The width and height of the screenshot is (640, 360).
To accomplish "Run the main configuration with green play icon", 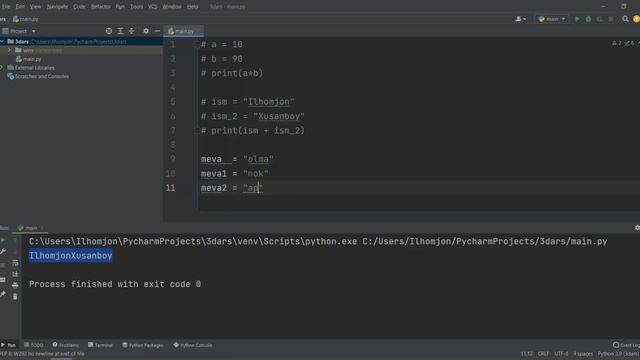I will pos(577,19).
